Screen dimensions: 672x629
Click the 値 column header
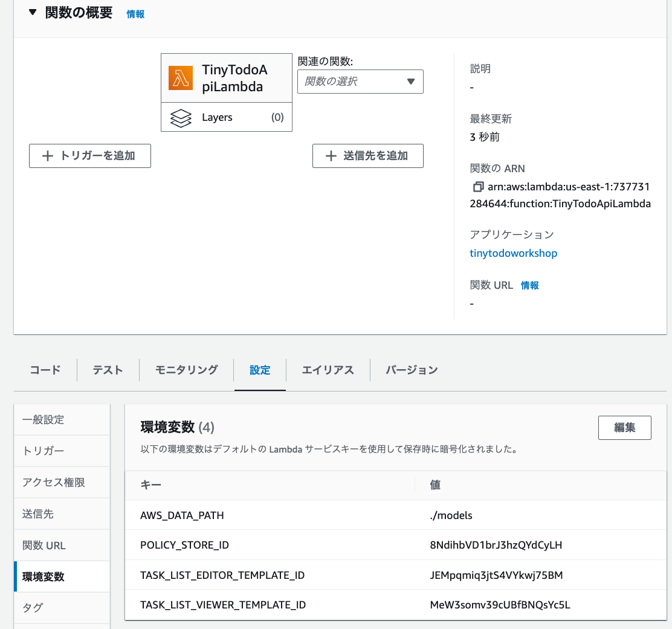pos(435,485)
